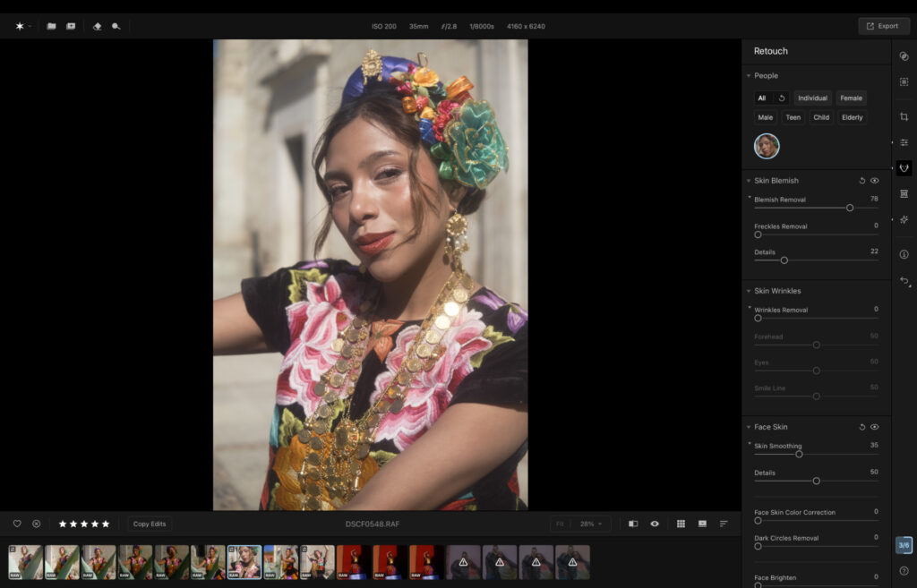Viewport: 917px width, 588px height.
Task: Toggle the before/after eye preview in bottom bar
Action: pos(656,524)
